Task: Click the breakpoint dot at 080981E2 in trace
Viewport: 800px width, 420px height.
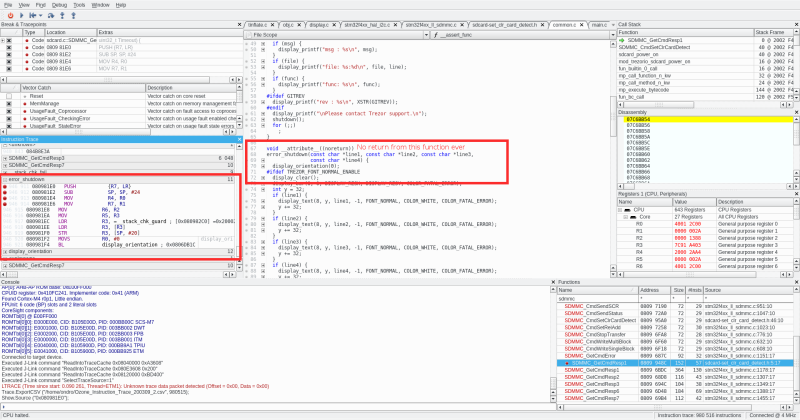Action: (x=5, y=192)
